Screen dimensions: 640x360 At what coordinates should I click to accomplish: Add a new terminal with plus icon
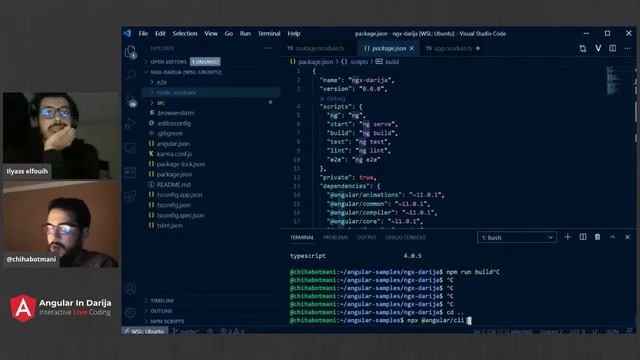click(x=567, y=237)
